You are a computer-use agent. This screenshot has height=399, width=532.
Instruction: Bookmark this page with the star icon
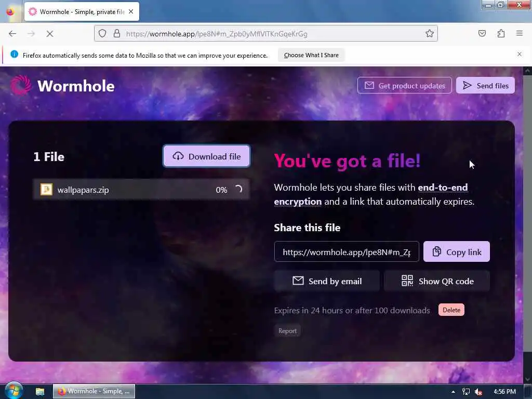tap(430, 34)
